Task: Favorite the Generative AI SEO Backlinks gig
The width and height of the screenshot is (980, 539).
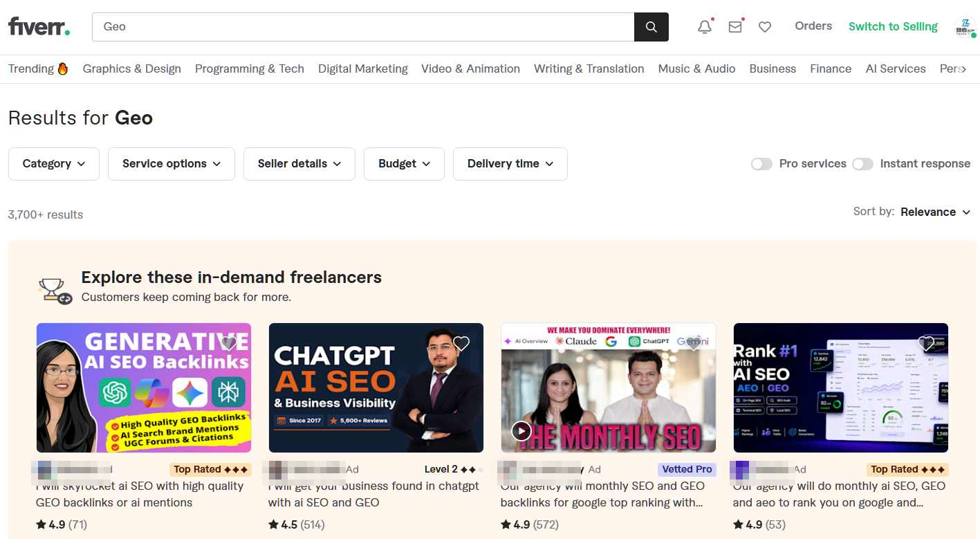Action: (229, 344)
